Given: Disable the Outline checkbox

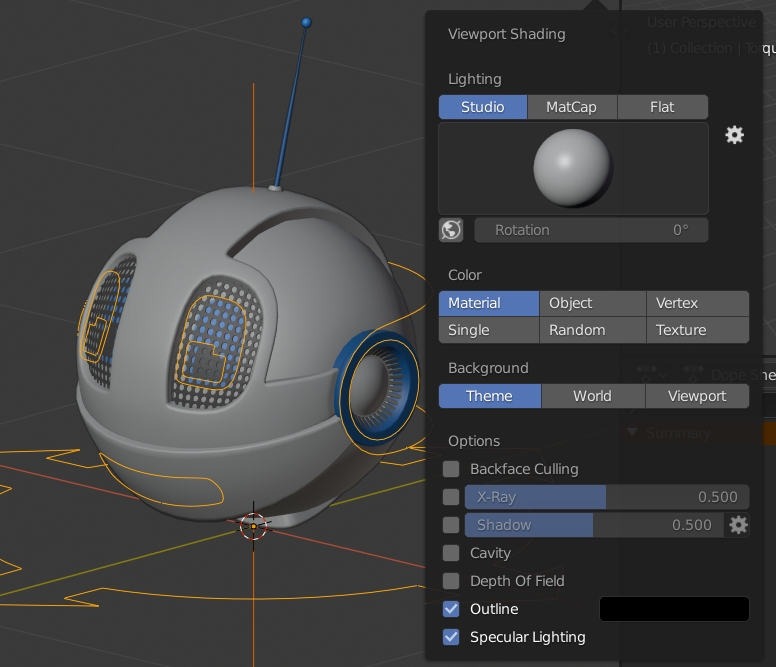Looking at the screenshot, I should pos(451,609).
